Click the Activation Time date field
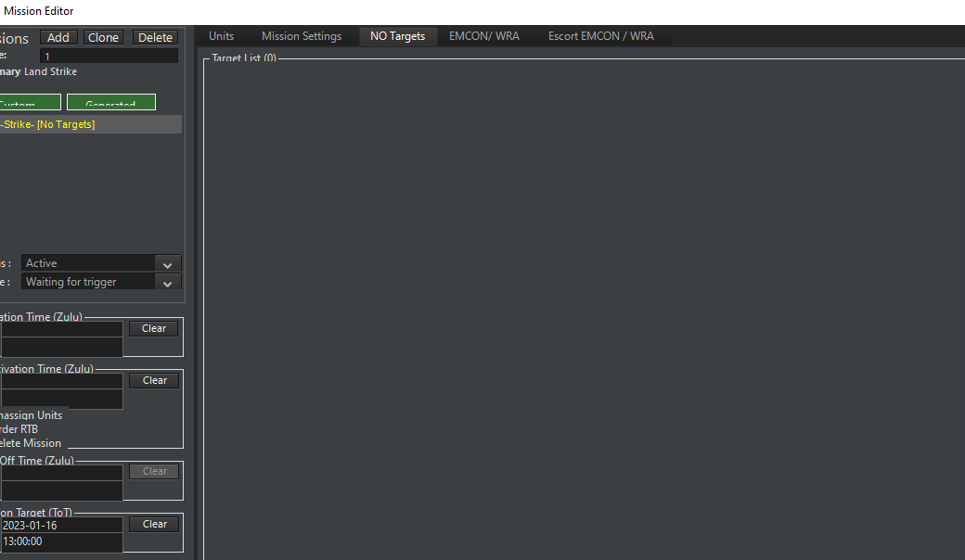The image size is (965, 560). pos(61,329)
